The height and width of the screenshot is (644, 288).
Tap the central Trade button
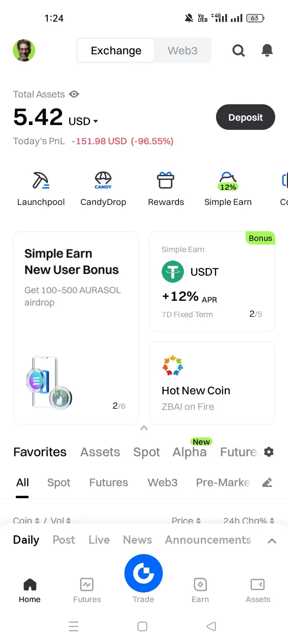(144, 573)
